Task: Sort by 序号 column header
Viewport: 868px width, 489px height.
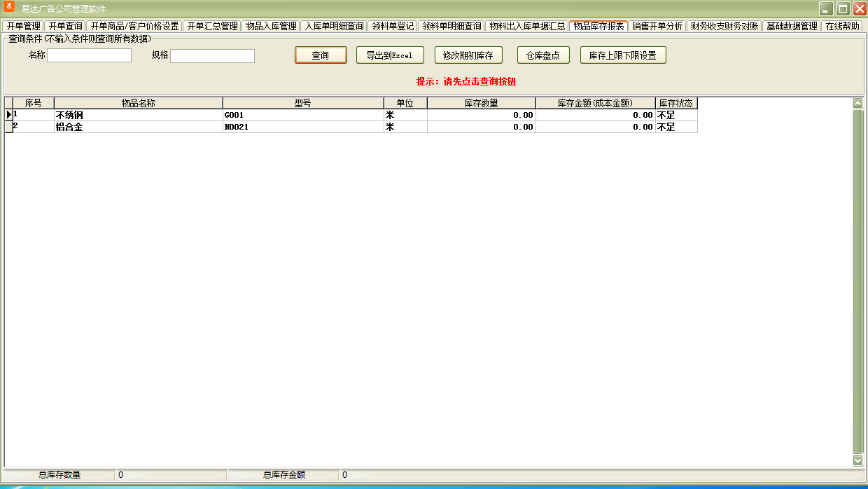Action: pyautogui.click(x=33, y=103)
